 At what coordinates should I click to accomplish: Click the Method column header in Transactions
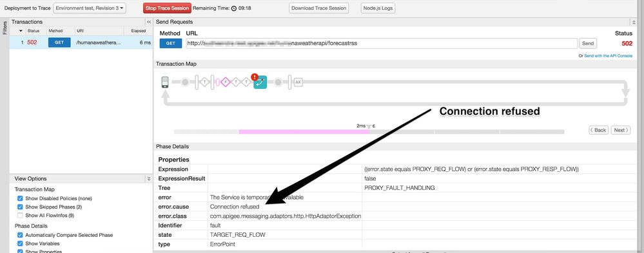55,31
